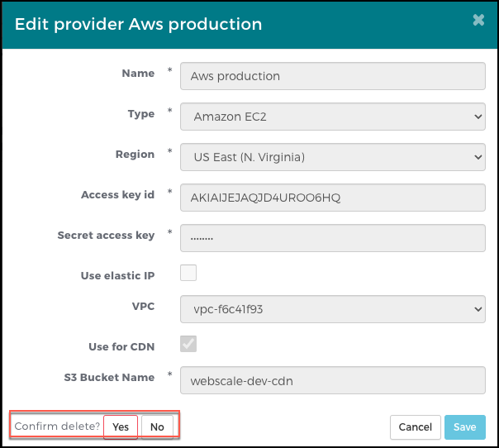Open the Type dropdown showing Amazon EC2
The image size is (499, 448).
click(x=332, y=117)
